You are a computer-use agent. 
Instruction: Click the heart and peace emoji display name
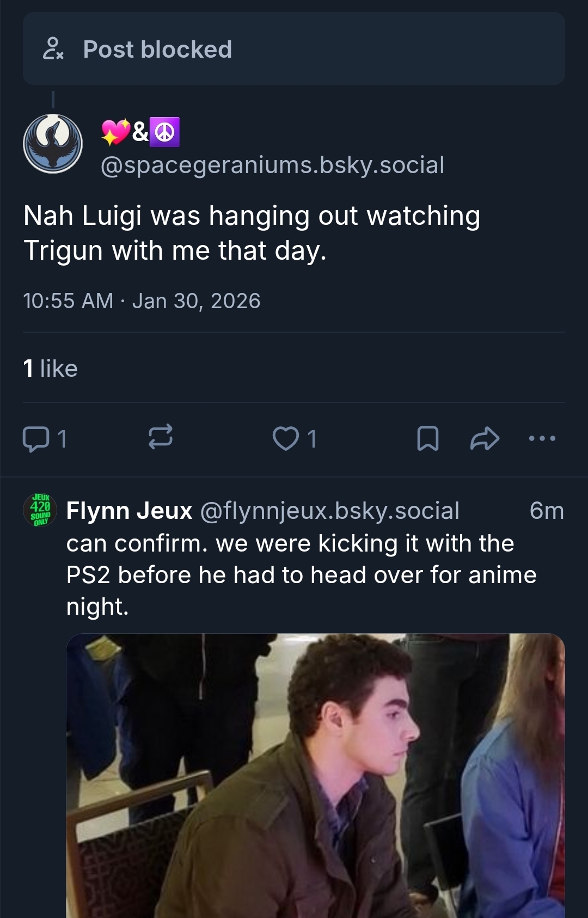click(140, 132)
